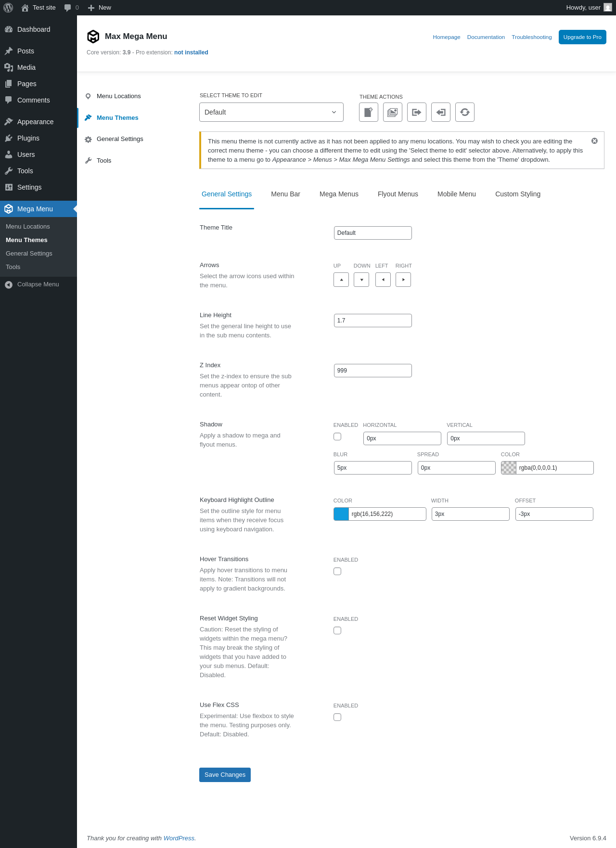The image size is (616, 848).
Task: Open the Shadow color swatch
Action: click(x=509, y=468)
